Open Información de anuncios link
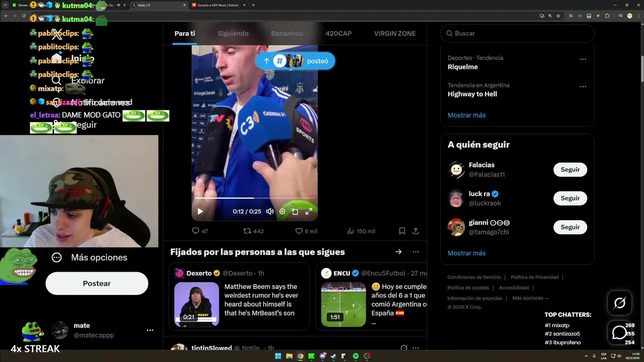Image resolution: width=644 pixels, height=362 pixels. (475, 298)
